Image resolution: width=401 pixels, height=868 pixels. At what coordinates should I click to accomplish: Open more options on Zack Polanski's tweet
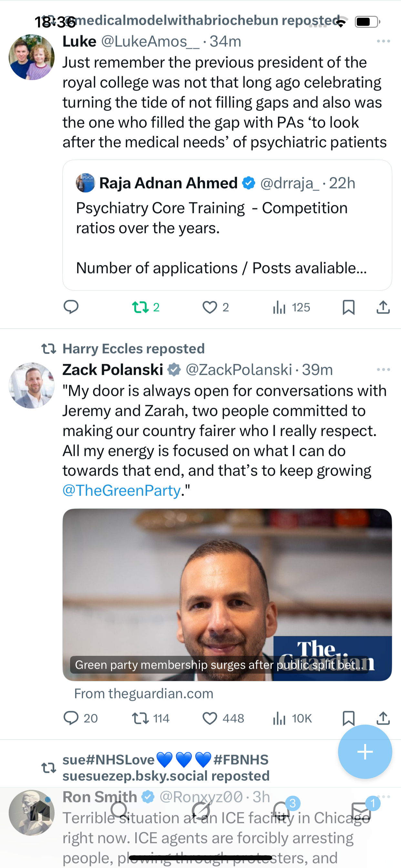[384, 370]
